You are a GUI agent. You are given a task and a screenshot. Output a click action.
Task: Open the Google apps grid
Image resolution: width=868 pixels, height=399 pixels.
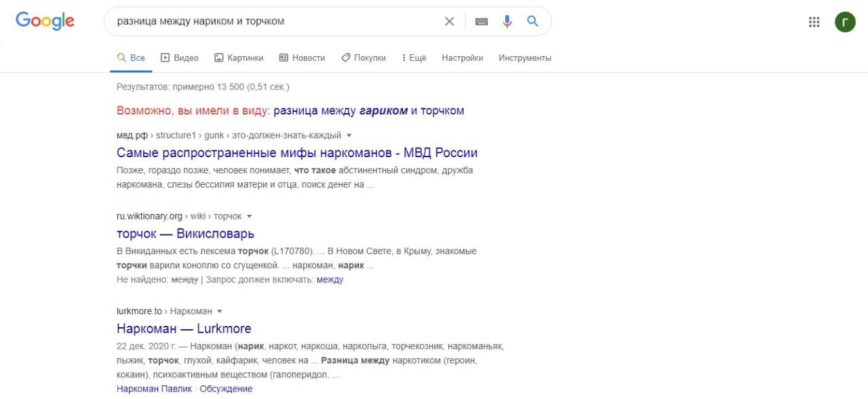814,22
